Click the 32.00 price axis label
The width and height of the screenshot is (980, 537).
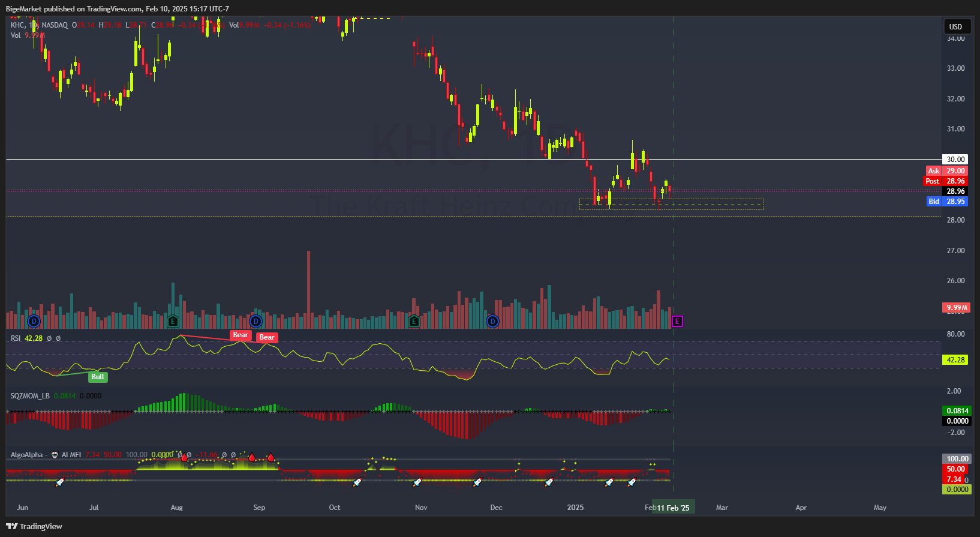(x=955, y=99)
